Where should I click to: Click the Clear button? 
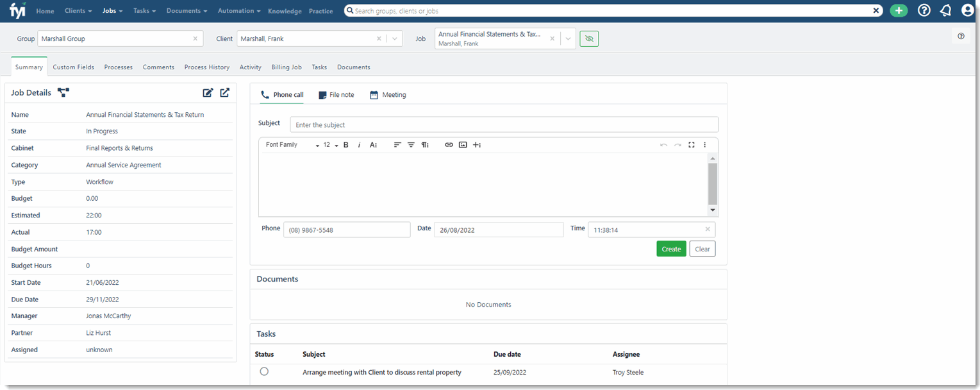click(702, 249)
